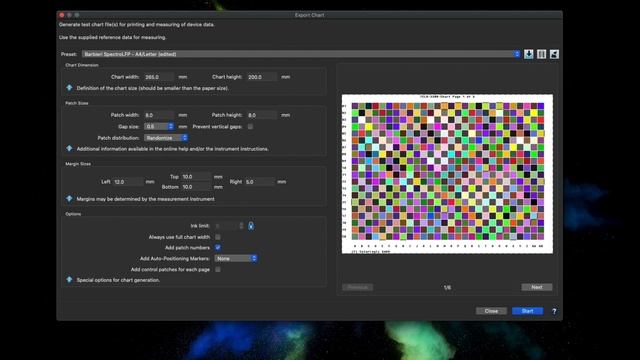
Task: Click the Start button
Action: (x=527, y=311)
